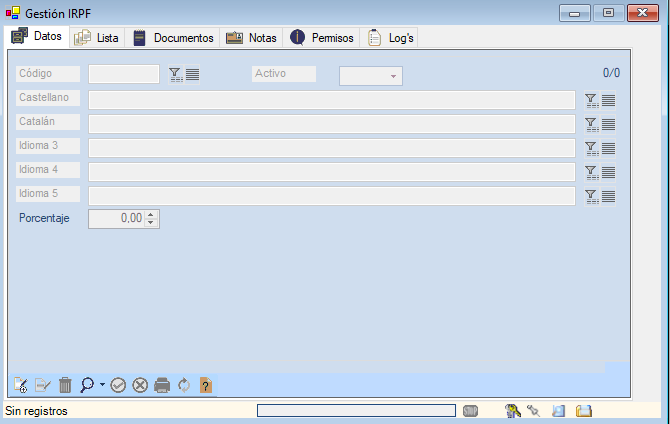Click the STOP button in status bar

[471, 411]
